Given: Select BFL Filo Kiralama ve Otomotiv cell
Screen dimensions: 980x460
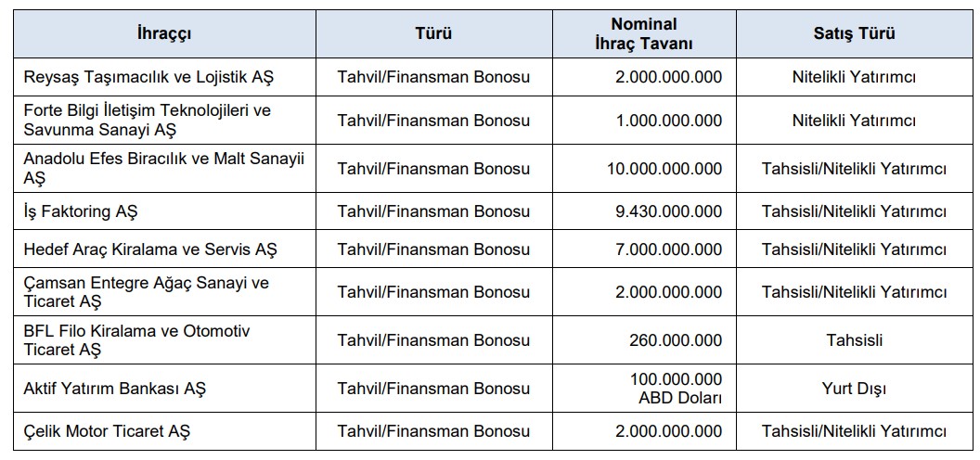Looking at the screenshot, I should (136, 340).
